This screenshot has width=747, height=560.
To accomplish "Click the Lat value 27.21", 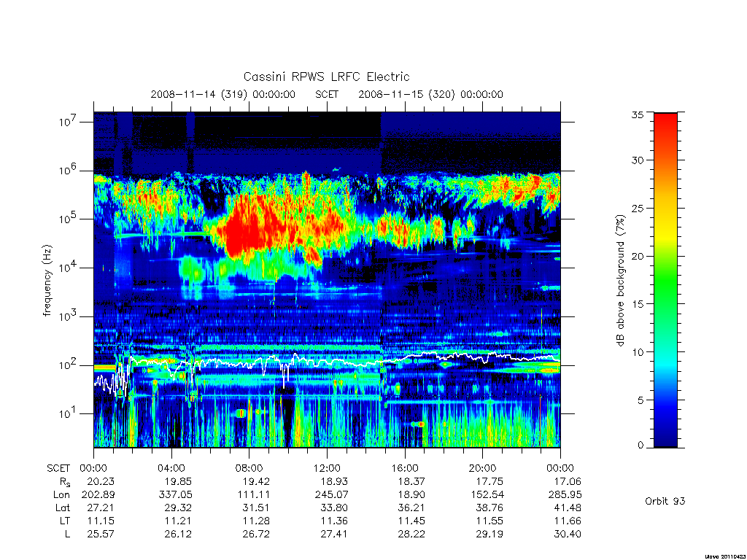I will tap(101, 508).
